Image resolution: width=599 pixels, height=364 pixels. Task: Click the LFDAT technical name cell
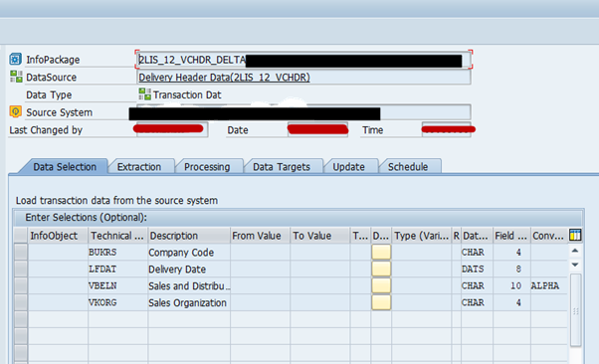point(118,269)
